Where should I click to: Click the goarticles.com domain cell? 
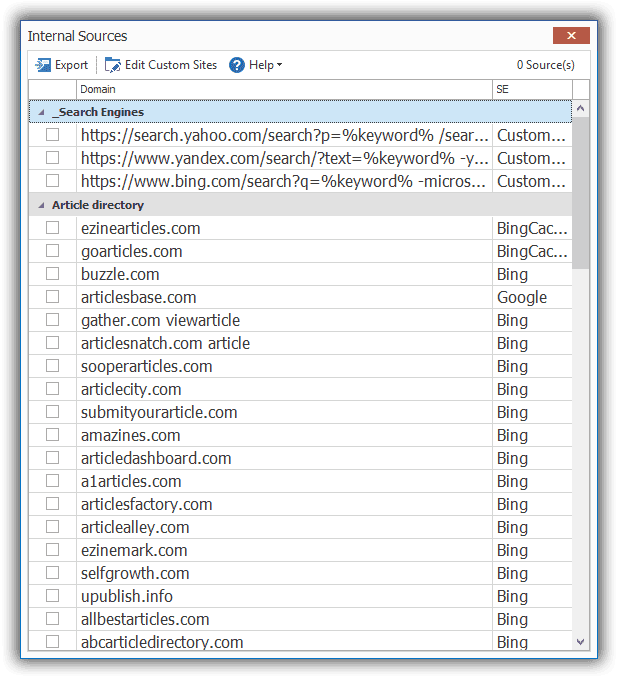(284, 251)
